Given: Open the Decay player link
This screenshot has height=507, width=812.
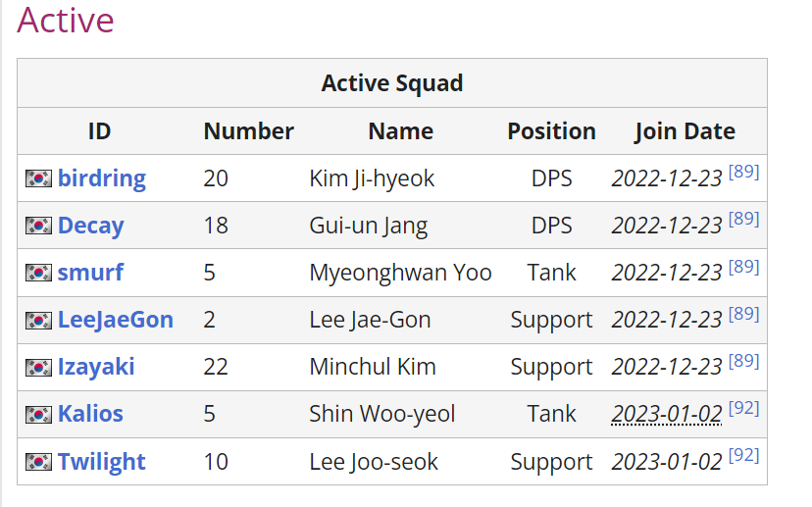Looking at the screenshot, I should 90,226.
